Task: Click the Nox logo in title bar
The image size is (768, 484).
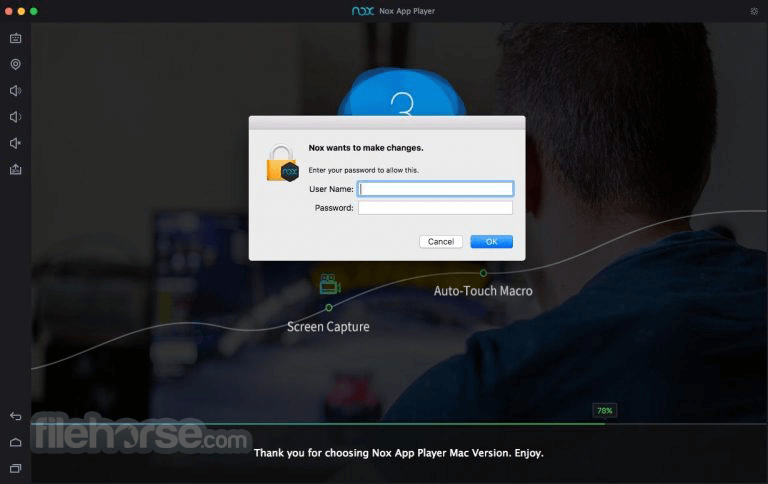Action: (x=362, y=11)
